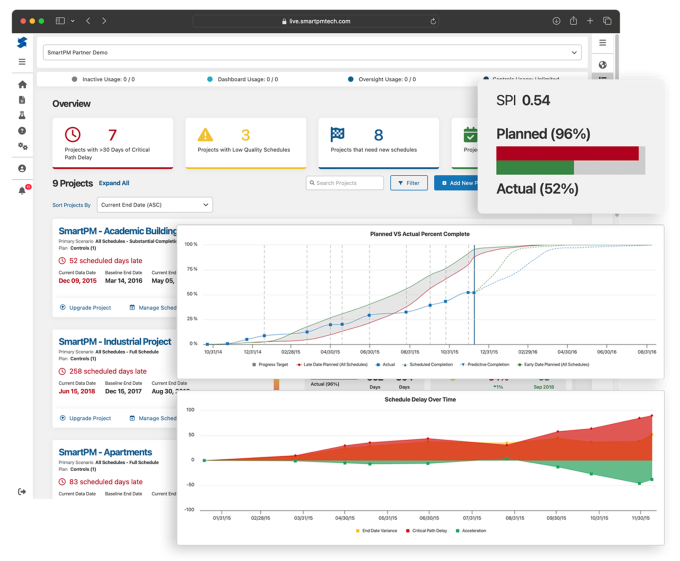Open the Current End Date (ASC) sort dropdown
Viewport: 680px width, 561px height.
point(155,205)
